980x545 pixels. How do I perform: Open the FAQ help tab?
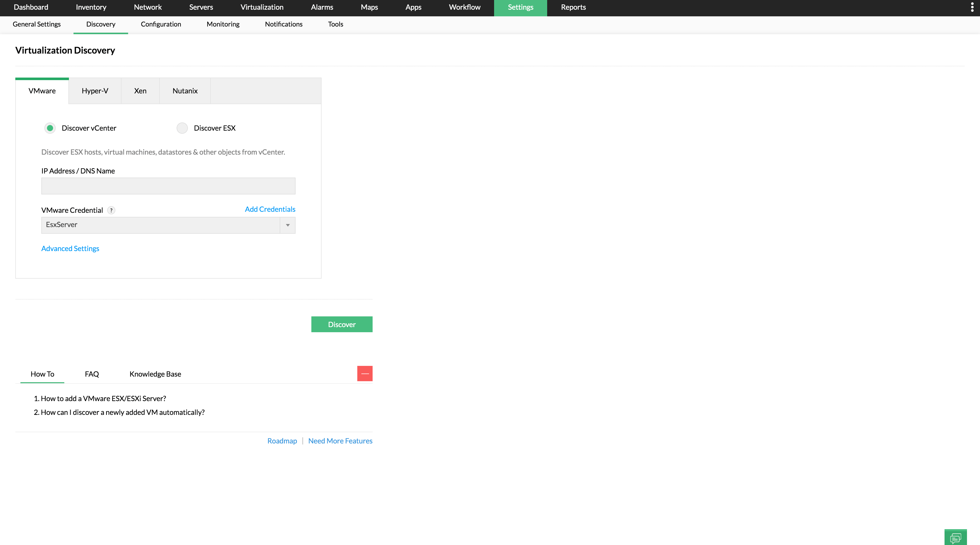point(92,374)
